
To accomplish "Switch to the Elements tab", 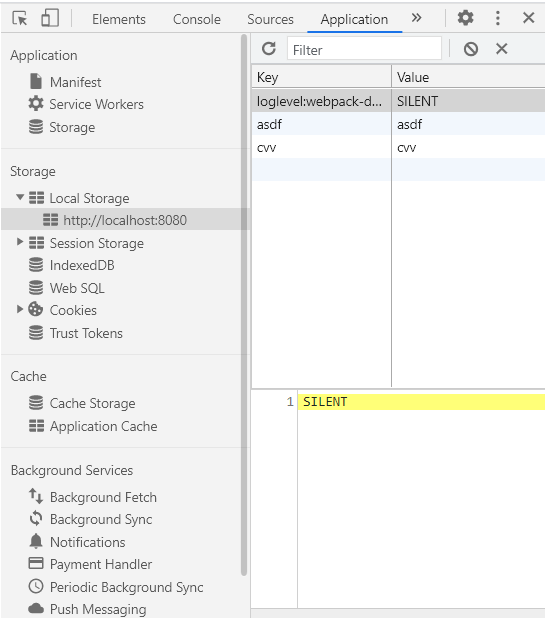I will coord(119,19).
